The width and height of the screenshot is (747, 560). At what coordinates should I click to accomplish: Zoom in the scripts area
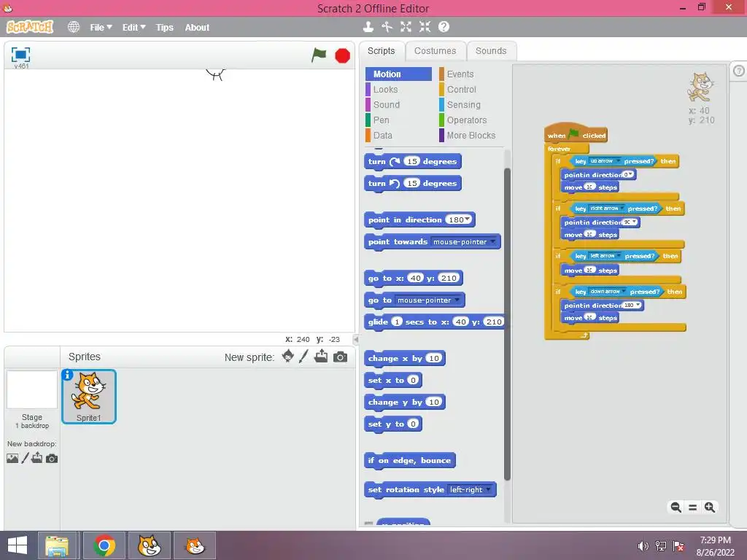tap(710, 507)
